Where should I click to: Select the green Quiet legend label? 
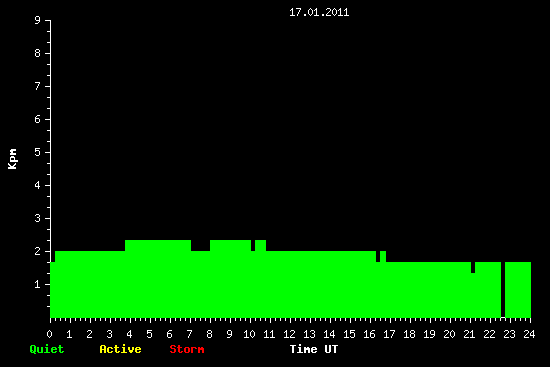pyautogui.click(x=47, y=349)
